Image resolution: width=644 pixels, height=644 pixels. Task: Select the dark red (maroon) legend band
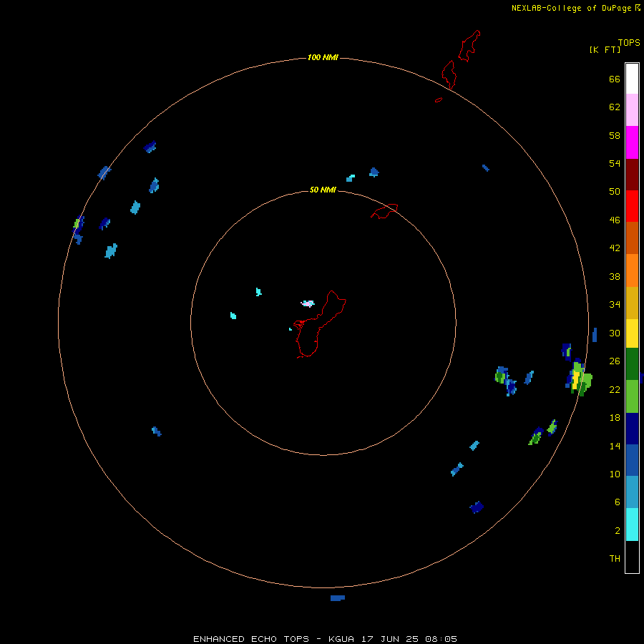632,175
